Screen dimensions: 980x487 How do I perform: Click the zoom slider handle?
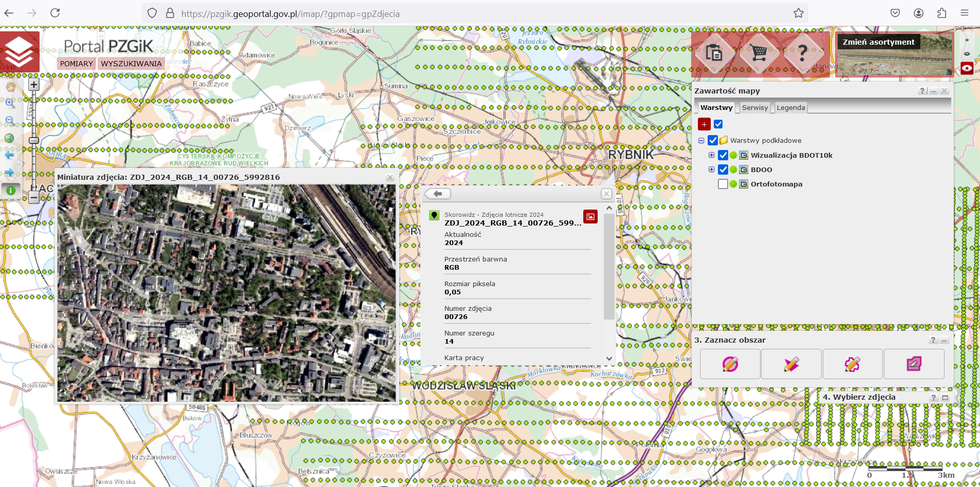pos(34,140)
